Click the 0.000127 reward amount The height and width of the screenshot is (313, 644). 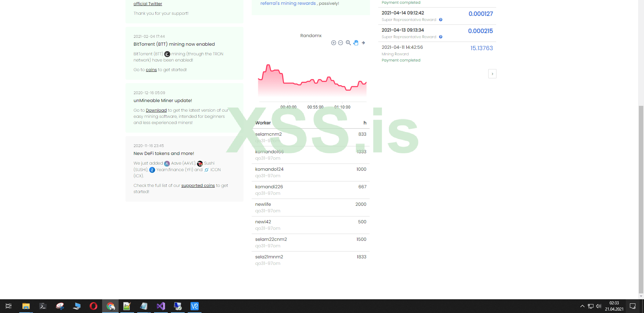click(x=481, y=14)
